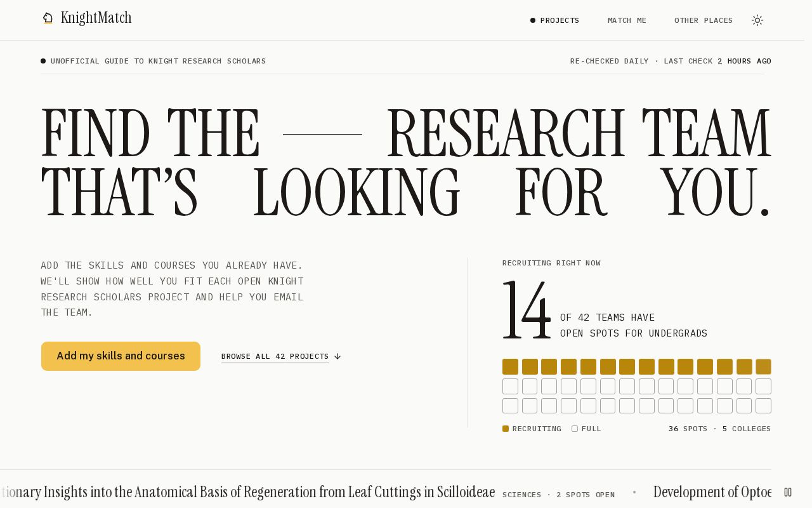The width and height of the screenshot is (812, 508).
Task: Open the Scilloideae leaf cuttings project in ticker
Action: pos(247,492)
